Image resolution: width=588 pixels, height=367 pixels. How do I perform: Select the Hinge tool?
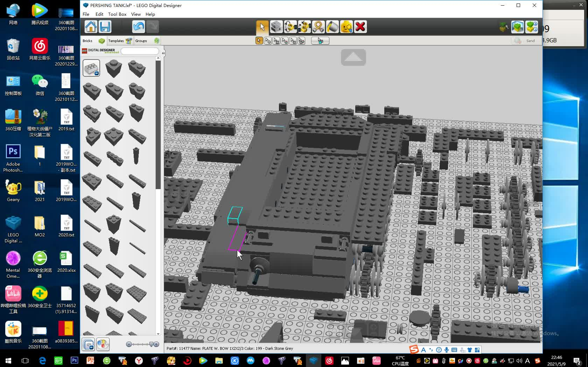point(290,27)
